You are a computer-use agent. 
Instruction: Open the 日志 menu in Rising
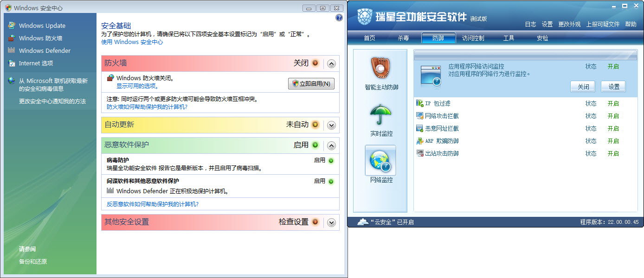tap(530, 24)
